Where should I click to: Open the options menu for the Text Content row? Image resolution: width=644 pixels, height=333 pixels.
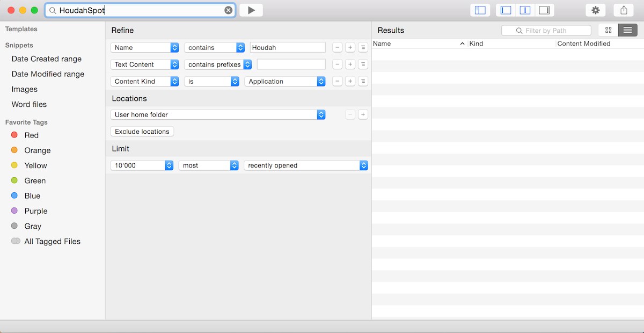[363, 64]
